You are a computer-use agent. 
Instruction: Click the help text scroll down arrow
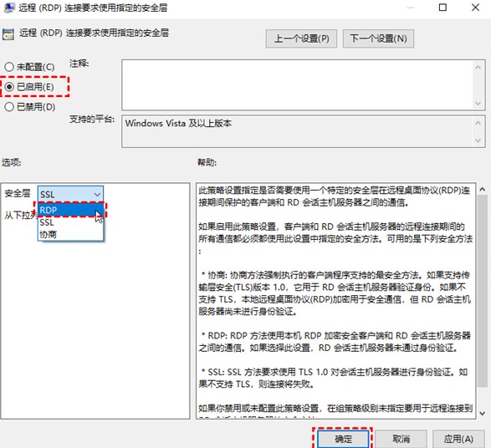[x=483, y=413]
